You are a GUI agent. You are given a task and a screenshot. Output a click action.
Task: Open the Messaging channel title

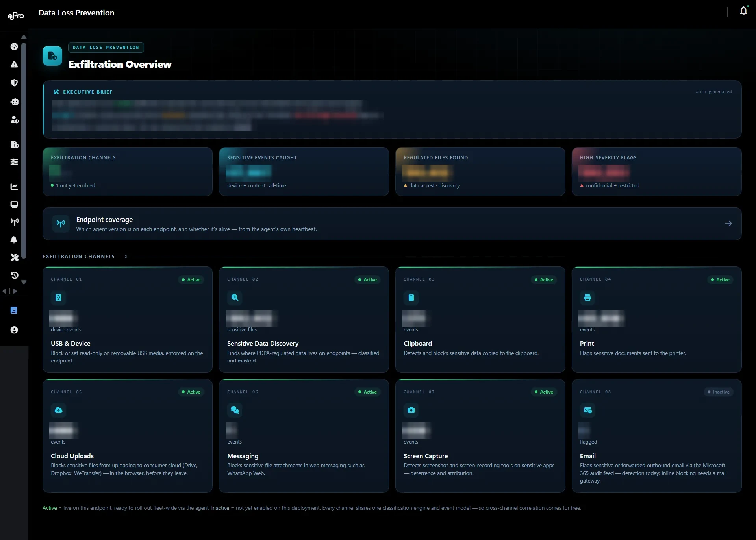pos(243,456)
